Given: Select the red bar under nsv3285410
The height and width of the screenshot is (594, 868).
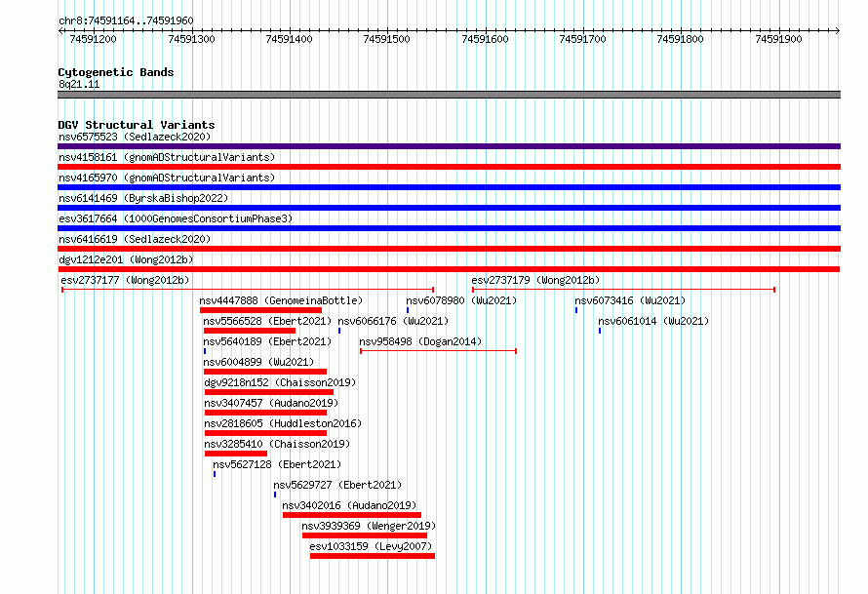Looking at the screenshot, I should [x=236, y=454].
